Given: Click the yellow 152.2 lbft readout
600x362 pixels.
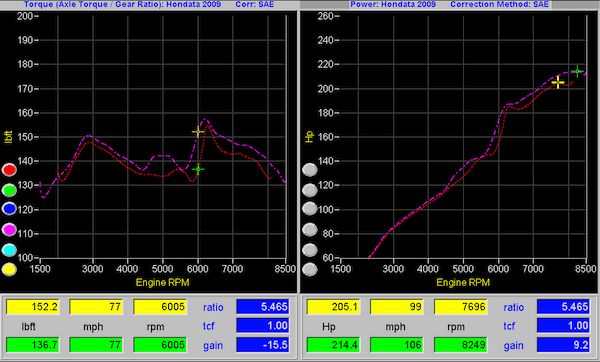Looking at the screenshot, I should point(33,307).
